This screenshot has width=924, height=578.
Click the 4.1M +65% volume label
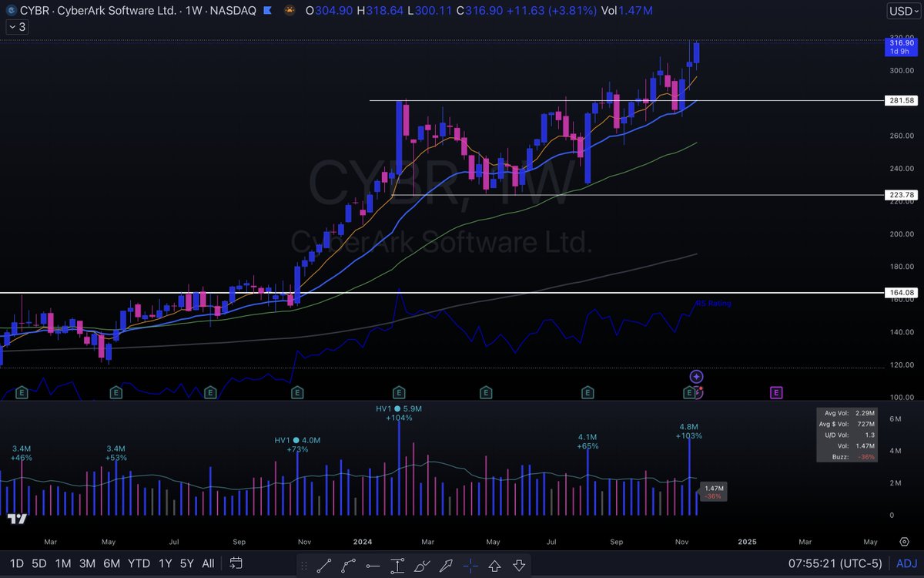(588, 441)
